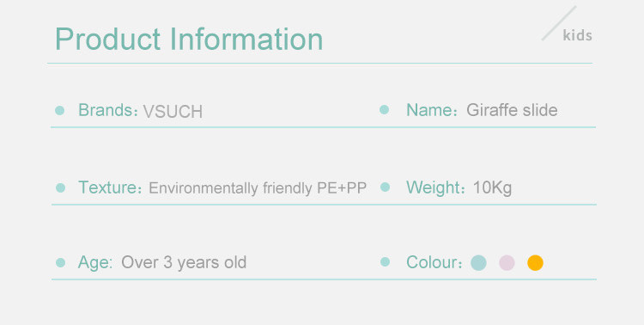Click the light blue colour swatch
This screenshot has height=325, width=644.
tap(478, 262)
